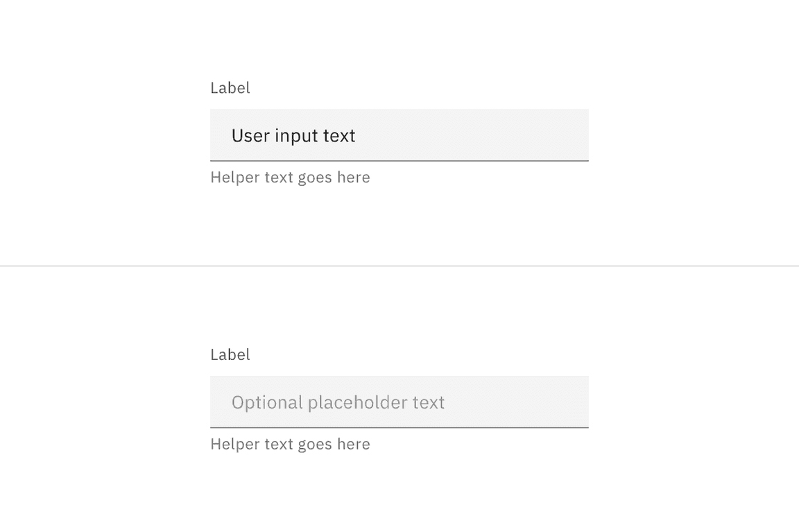Image resolution: width=799 pixels, height=532 pixels.
Task: Click the horizontal divider between the two examples
Action: [x=399, y=265]
